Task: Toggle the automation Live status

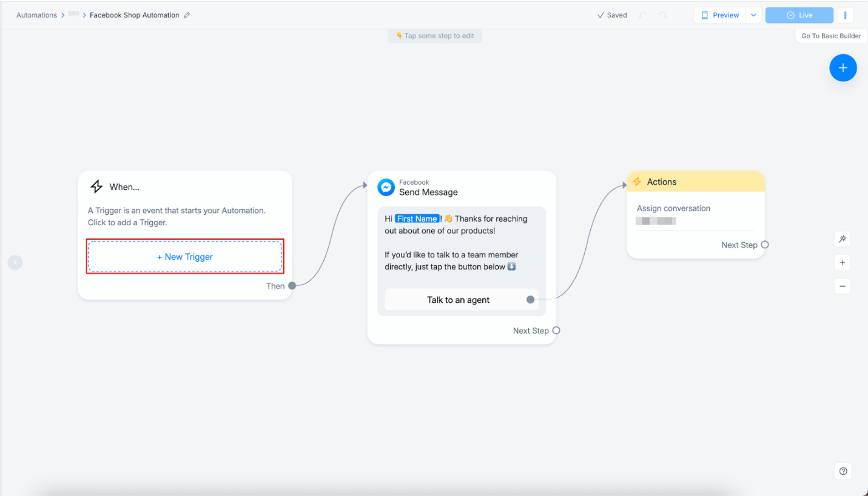Action: [x=799, y=15]
